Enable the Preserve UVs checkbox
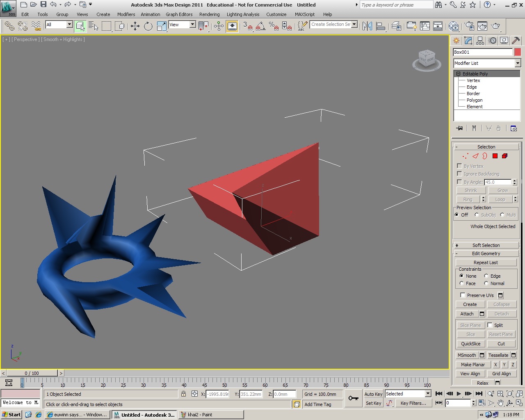This screenshot has height=420, width=525. click(463, 295)
